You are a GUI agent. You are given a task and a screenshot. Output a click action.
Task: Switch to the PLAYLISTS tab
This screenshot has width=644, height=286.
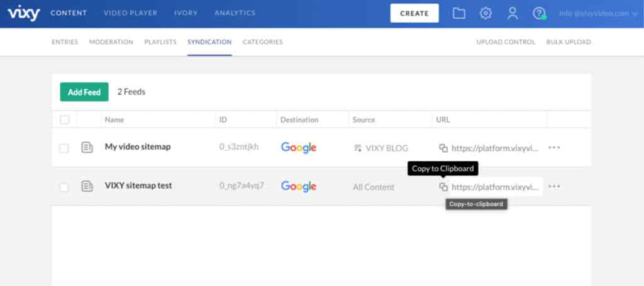click(x=160, y=42)
